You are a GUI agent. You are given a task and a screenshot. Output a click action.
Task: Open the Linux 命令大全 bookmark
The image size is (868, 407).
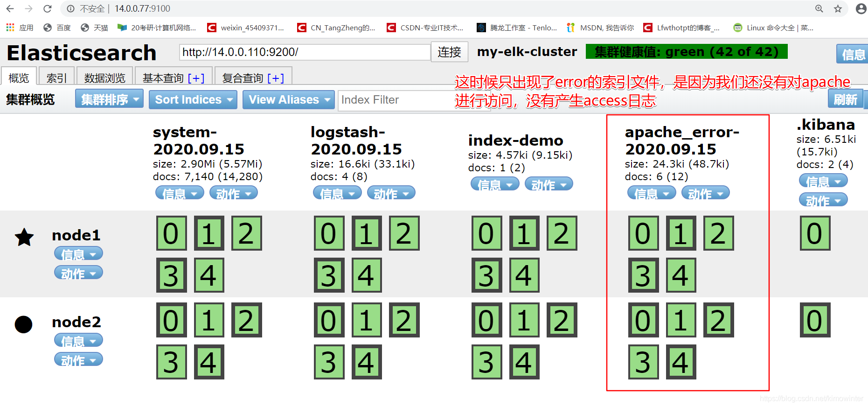[x=773, y=28]
